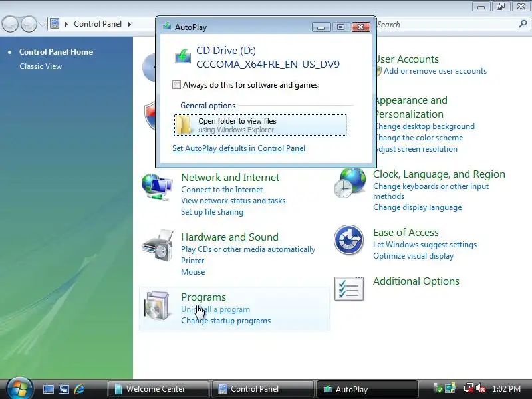This screenshot has width=532, height=399.
Task: Open Change display language link
Action: (418, 207)
